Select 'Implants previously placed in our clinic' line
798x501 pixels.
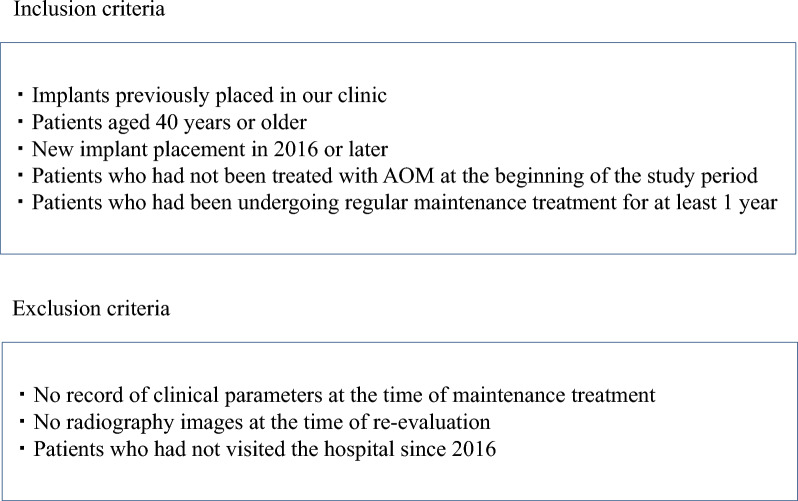[209, 95]
